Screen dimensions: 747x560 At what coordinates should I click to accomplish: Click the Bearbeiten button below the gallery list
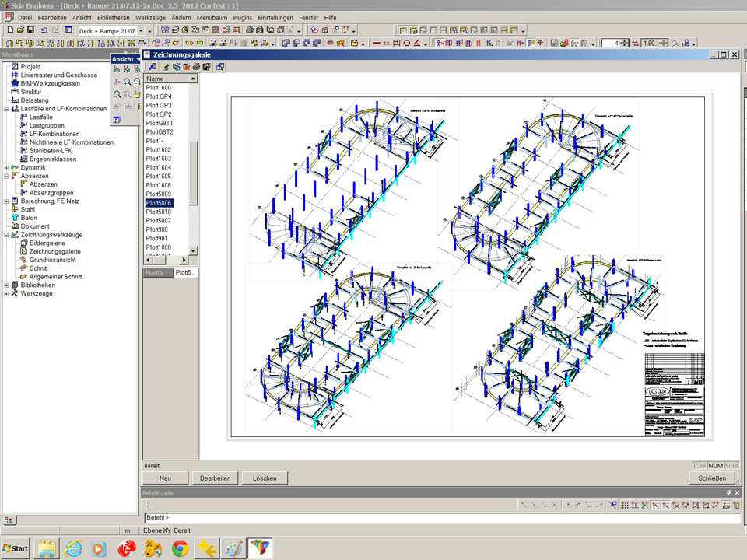click(216, 478)
